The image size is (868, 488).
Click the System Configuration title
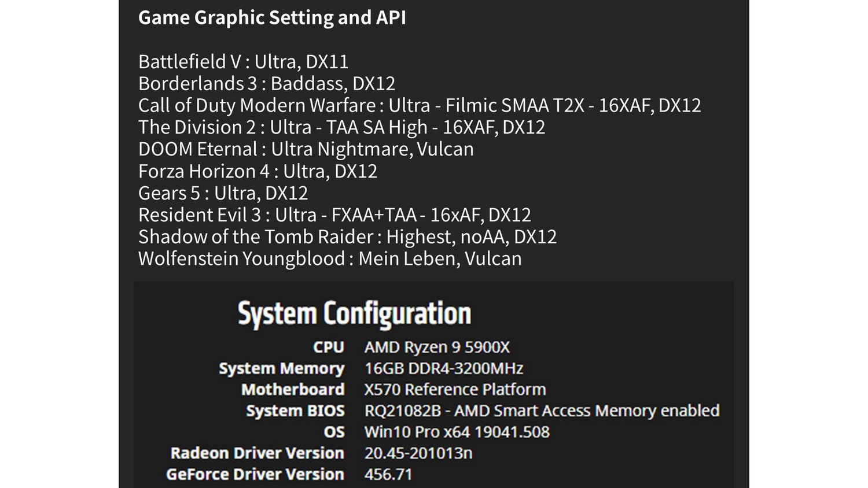pyautogui.click(x=354, y=314)
